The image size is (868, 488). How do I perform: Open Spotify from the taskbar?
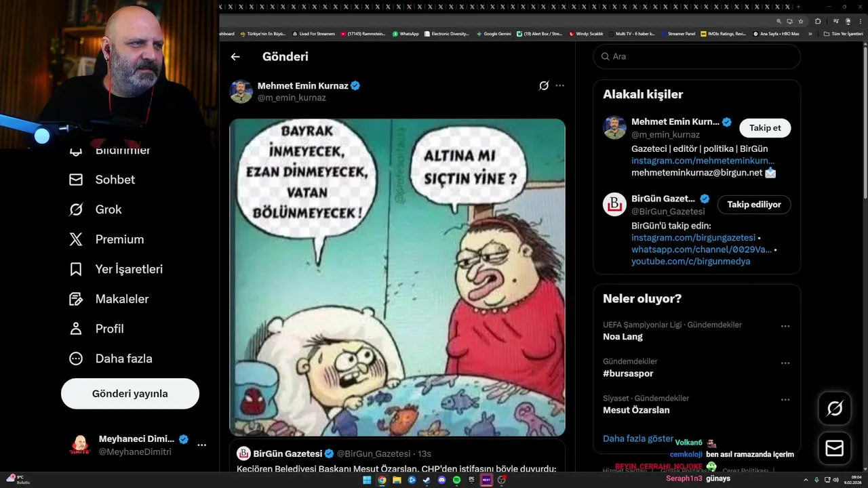456,480
